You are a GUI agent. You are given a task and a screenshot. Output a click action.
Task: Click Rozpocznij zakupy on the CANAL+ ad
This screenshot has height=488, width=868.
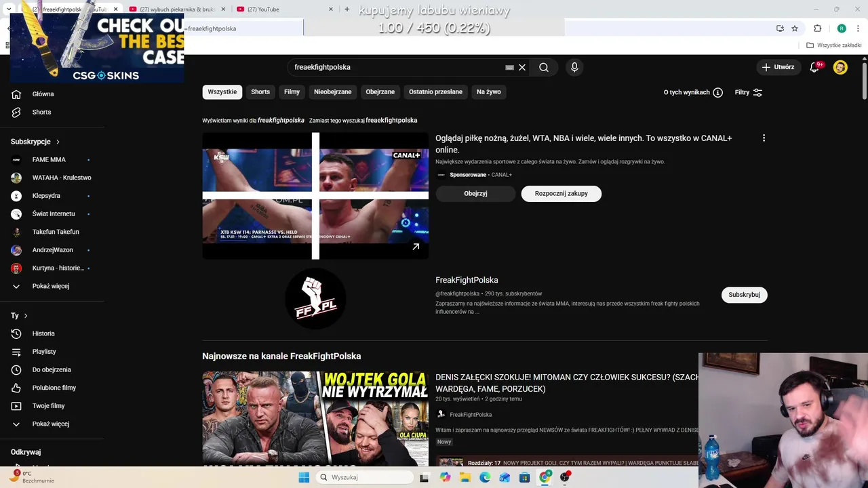(561, 193)
